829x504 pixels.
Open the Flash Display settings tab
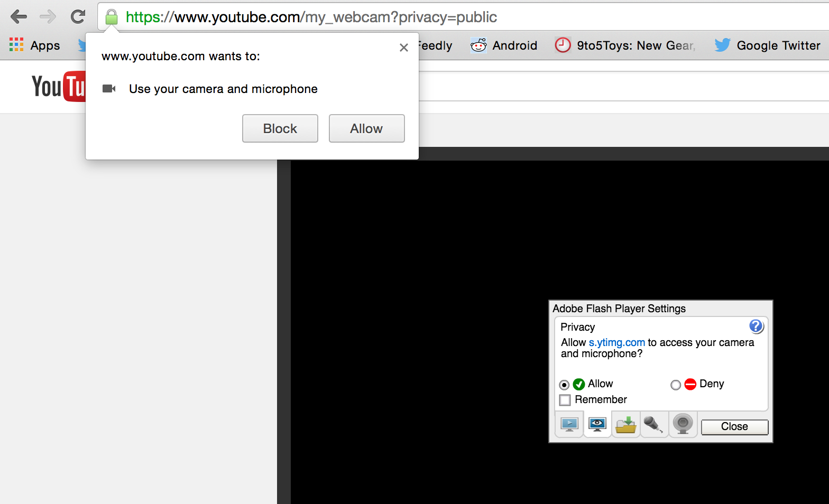pos(569,425)
